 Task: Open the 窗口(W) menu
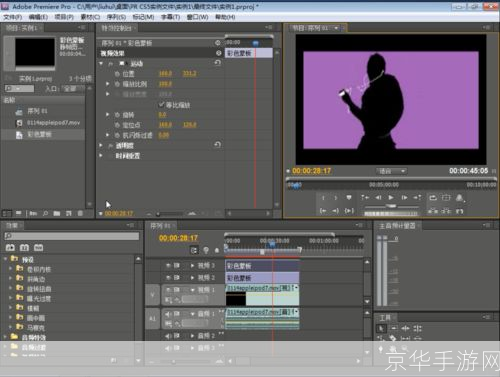197,17
